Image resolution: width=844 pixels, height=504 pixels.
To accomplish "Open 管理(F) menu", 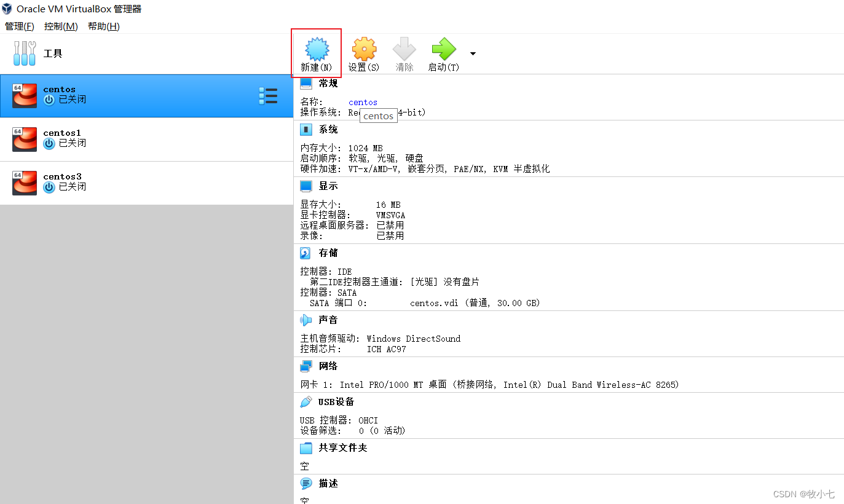I will [x=20, y=26].
